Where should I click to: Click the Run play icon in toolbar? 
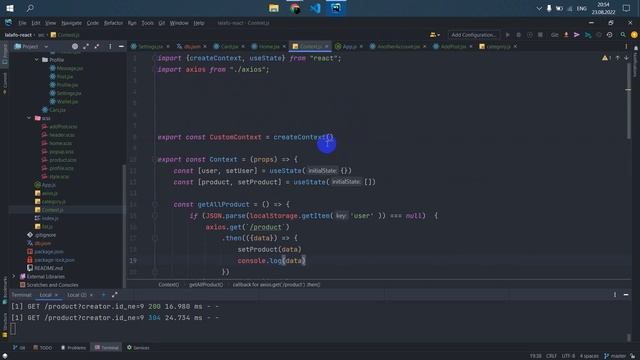coord(507,35)
